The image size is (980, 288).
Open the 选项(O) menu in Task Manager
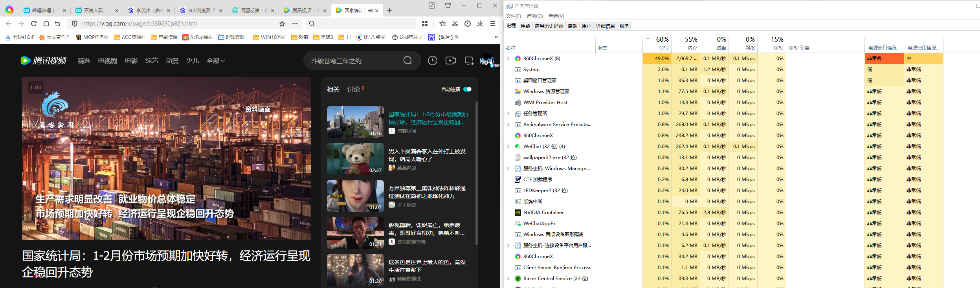click(534, 16)
